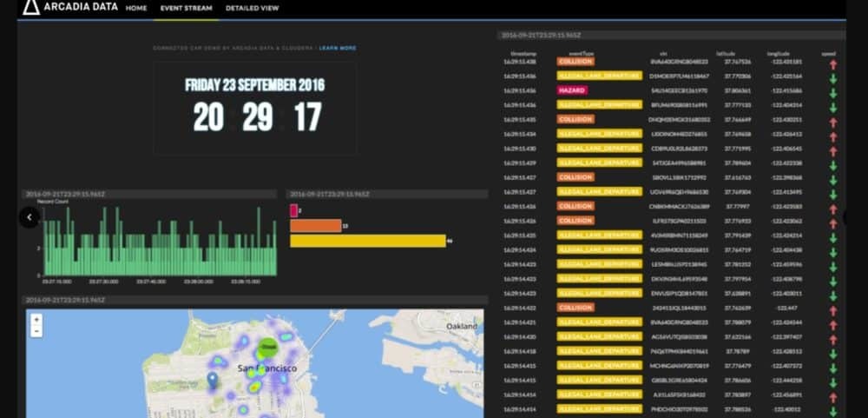Click the green cluster marker on map

coord(269,346)
